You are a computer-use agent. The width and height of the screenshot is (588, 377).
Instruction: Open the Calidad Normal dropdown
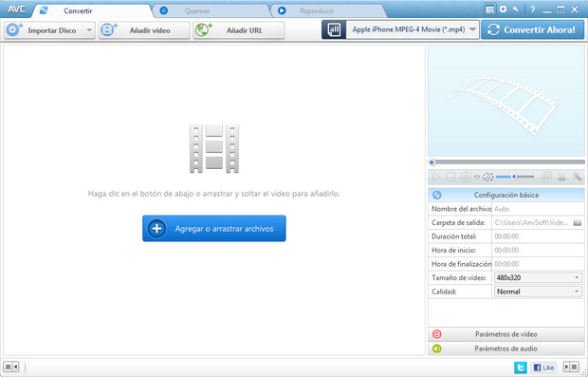(x=538, y=292)
